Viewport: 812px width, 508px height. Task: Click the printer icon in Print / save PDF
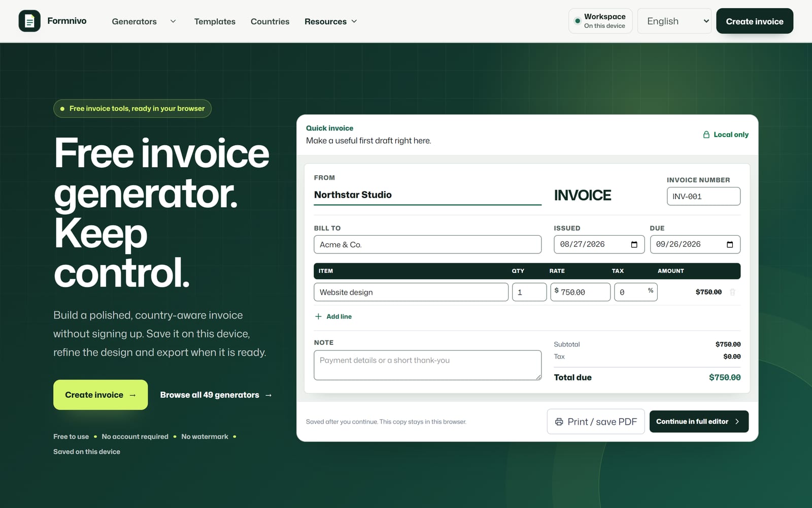[559, 422]
